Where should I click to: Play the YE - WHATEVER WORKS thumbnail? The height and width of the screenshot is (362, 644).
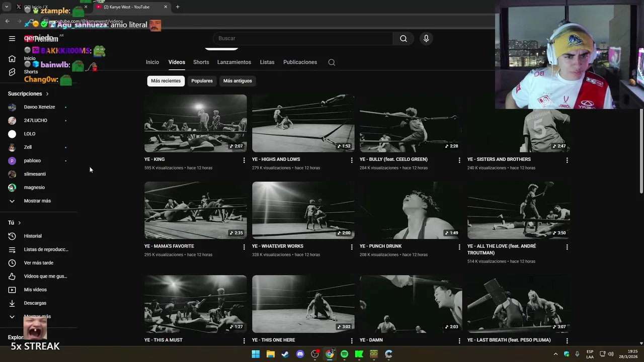pyautogui.click(x=303, y=210)
